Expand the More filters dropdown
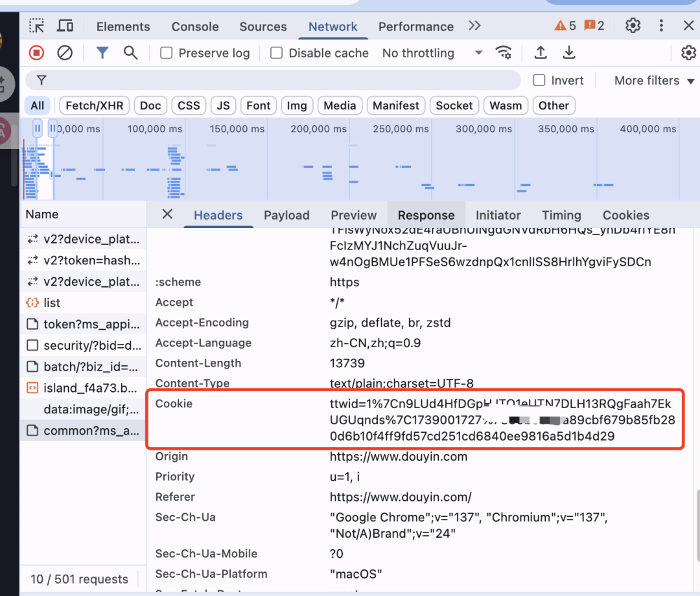 pos(653,80)
